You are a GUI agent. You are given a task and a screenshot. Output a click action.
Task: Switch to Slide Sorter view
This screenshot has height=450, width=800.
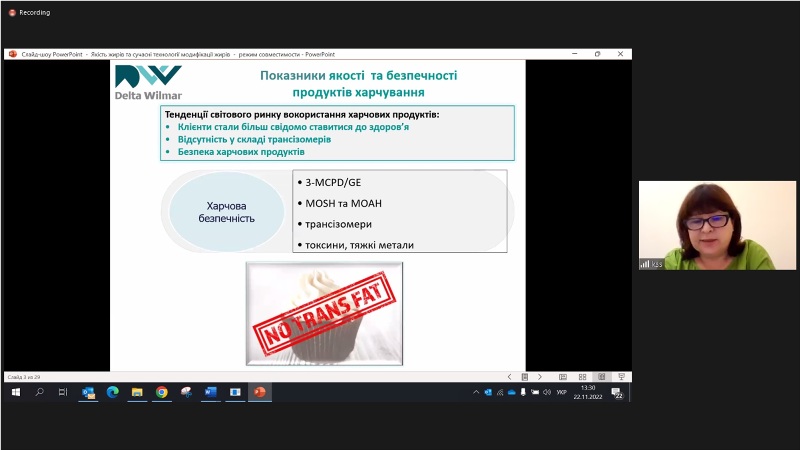click(x=582, y=377)
